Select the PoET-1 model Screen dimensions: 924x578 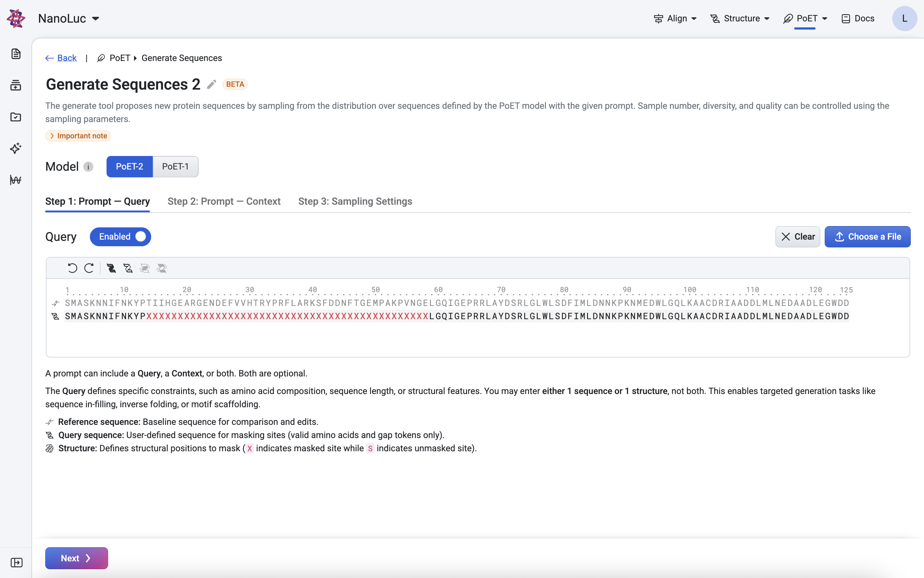175,167
